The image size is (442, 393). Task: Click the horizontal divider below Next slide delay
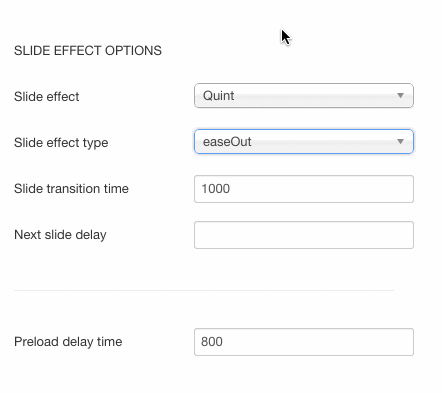tap(204, 290)
